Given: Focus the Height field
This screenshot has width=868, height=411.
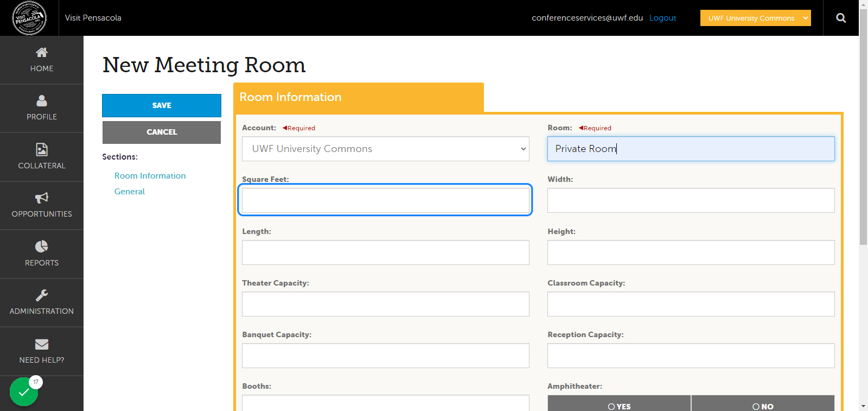Looking at the screenshot, I should pos(691,252).
